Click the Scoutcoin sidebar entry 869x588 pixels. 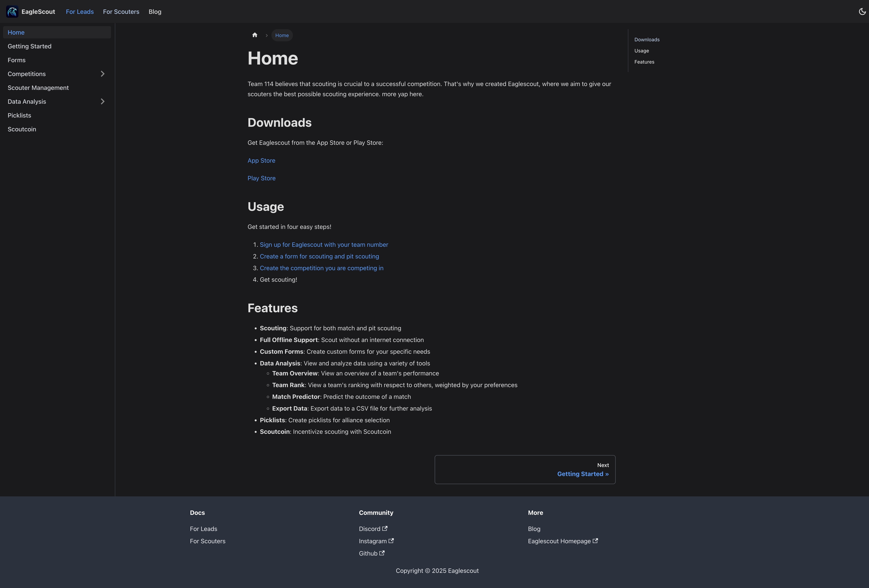22,129
